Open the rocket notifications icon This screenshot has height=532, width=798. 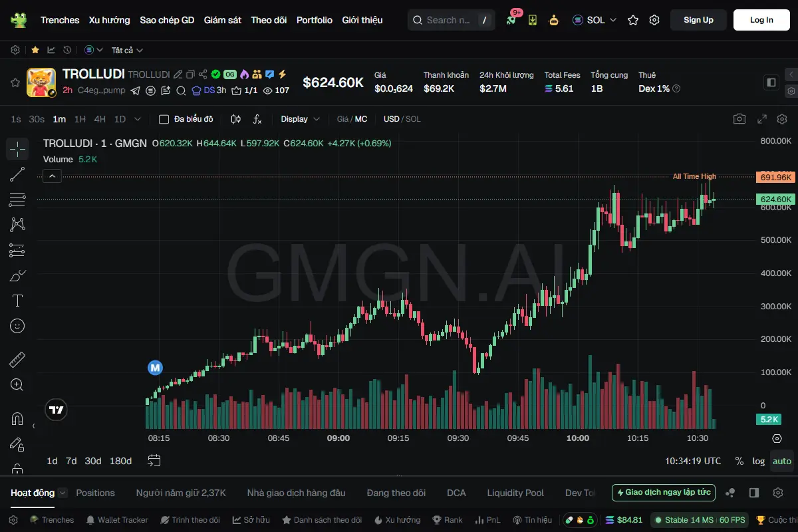point(511,20)
